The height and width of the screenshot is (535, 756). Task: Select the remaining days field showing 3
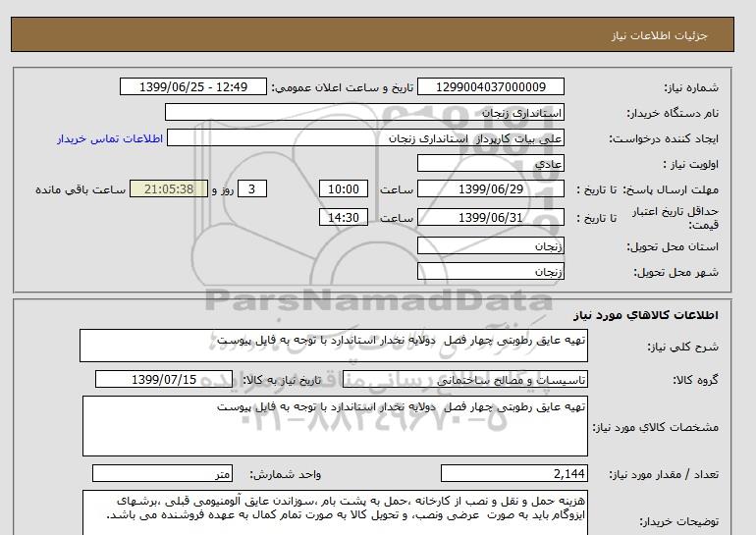pyautogui.click(x=251, y=188)
